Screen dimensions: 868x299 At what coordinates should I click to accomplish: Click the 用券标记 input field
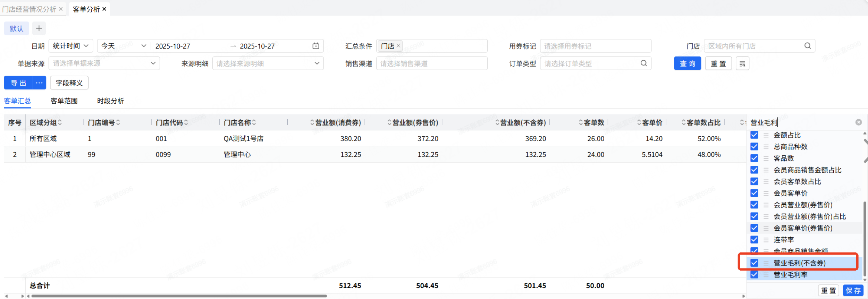point(595,46)
